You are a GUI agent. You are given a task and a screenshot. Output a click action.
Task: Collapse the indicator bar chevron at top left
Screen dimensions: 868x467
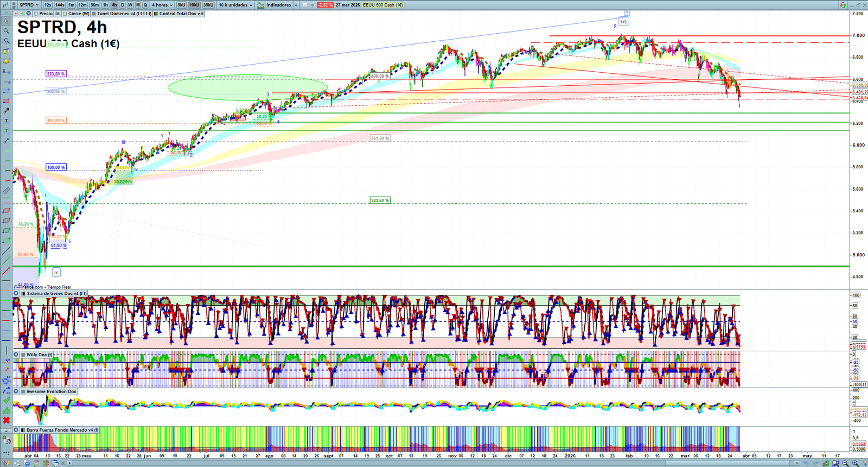click(6, 13)
